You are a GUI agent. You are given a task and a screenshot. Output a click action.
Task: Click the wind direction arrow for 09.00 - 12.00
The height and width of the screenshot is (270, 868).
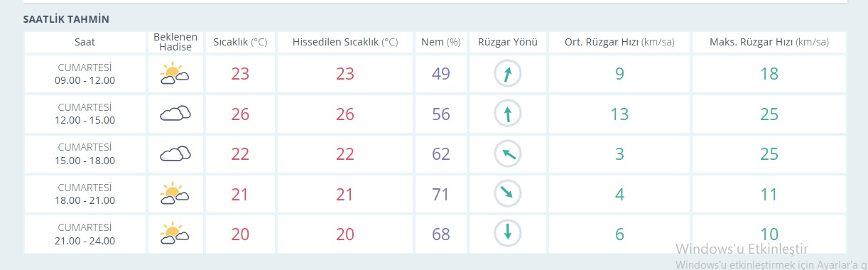point(508,74)
